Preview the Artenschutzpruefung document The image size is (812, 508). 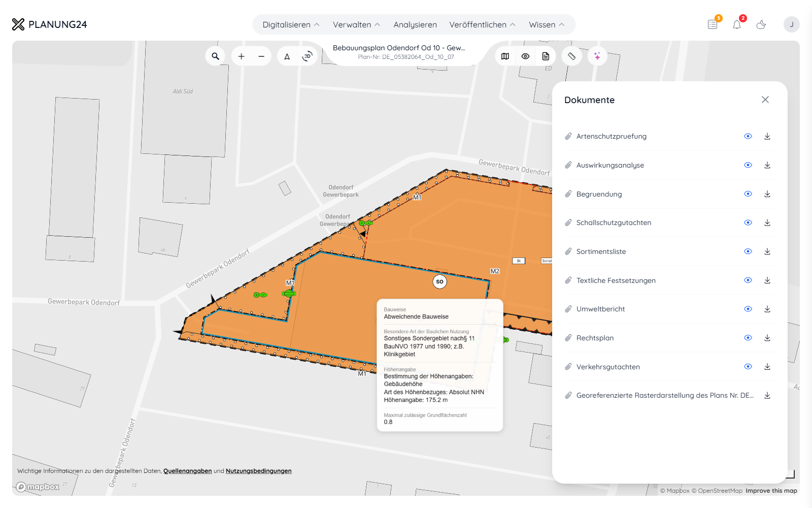(748, 136)
